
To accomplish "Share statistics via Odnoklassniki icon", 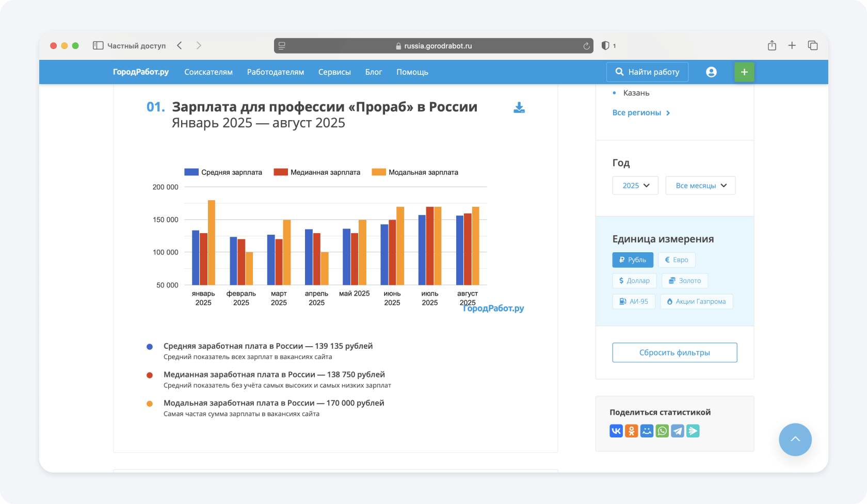I will pos(631,431).
